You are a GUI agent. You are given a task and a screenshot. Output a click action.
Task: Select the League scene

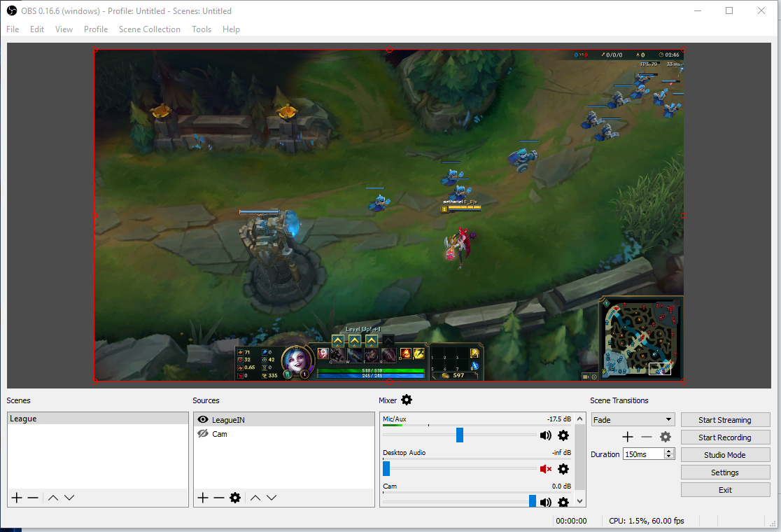(98, 419)
